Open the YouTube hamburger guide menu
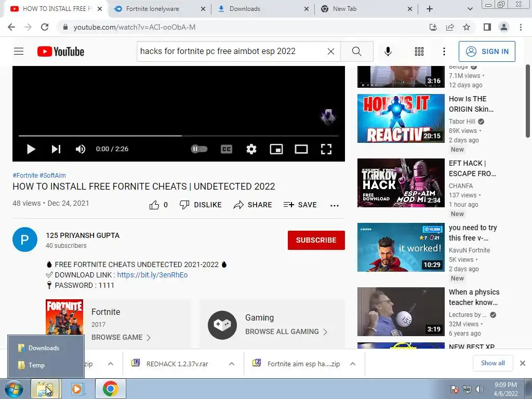The height and width of the screenshot is (399, 532). 19,51
